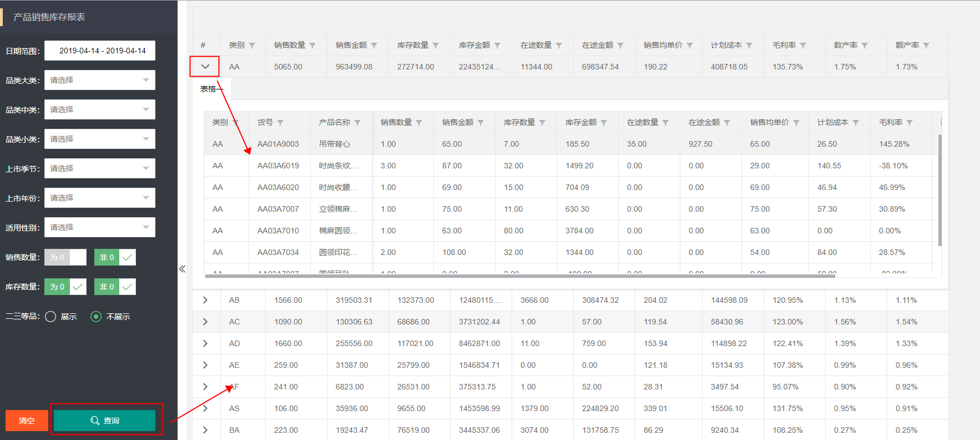Open the 上市年份 dropdown

point(100,198)
